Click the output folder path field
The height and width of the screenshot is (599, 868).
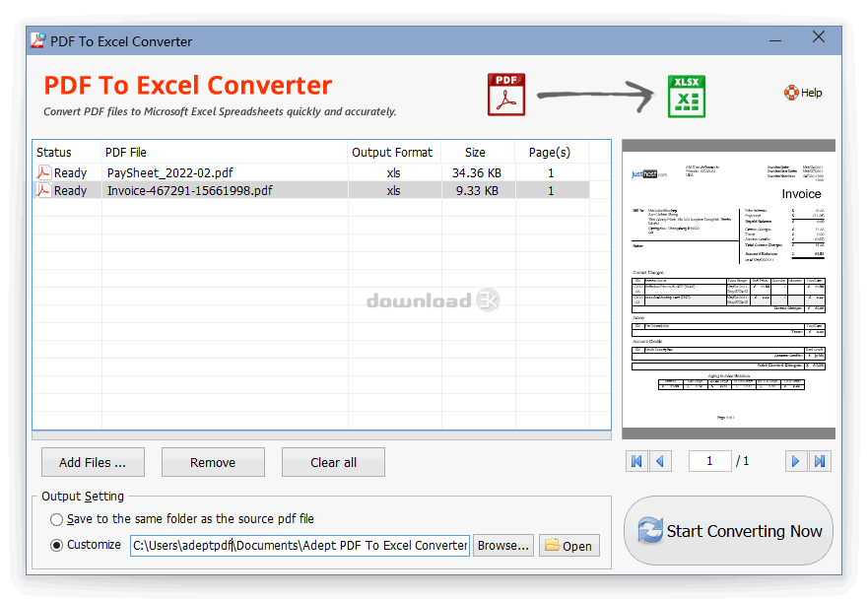pyautogui.click(x=300, y=546)
